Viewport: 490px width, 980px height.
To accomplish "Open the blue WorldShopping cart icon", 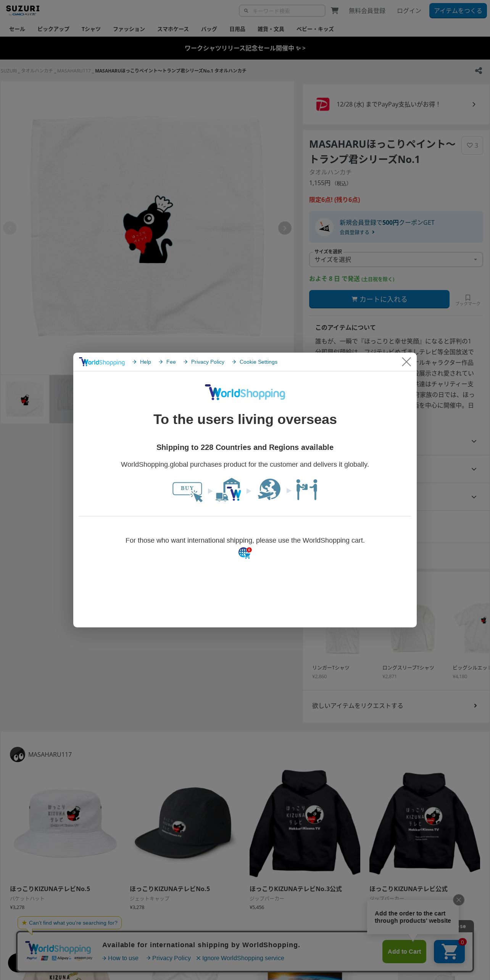I will coord(449,951).
